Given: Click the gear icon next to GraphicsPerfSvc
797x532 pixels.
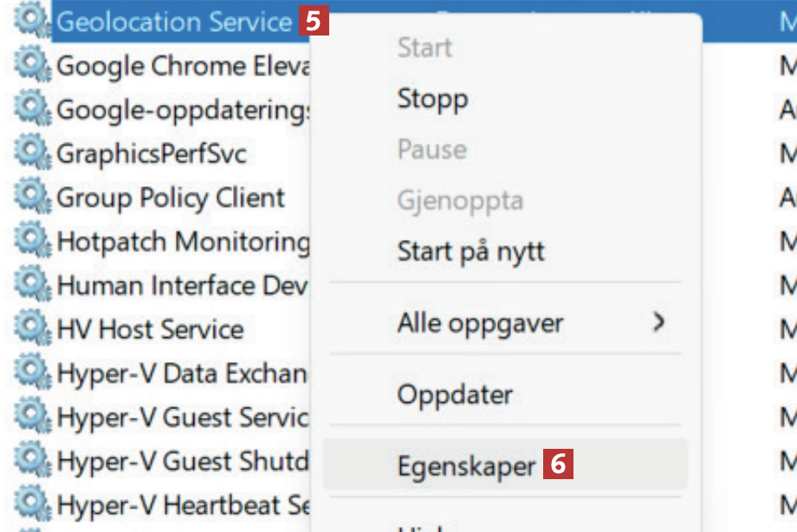Looking at the screenshot, I should coord(32,153).
